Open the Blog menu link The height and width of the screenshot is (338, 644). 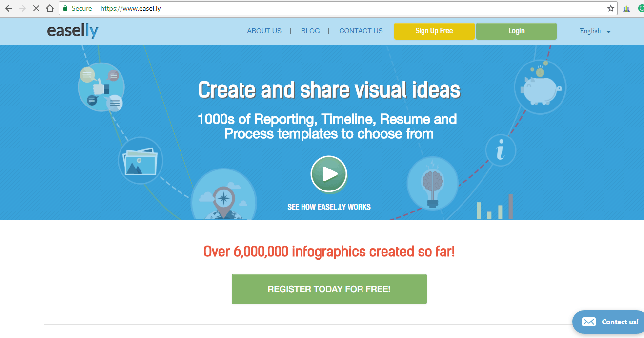click(310, 31)
